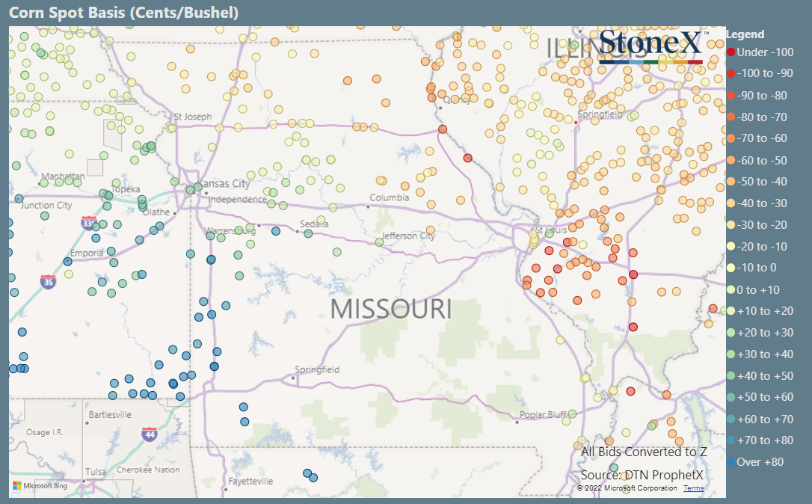812x504 pixels.
Task: Click the Independence city label
Action: [237, 199]
